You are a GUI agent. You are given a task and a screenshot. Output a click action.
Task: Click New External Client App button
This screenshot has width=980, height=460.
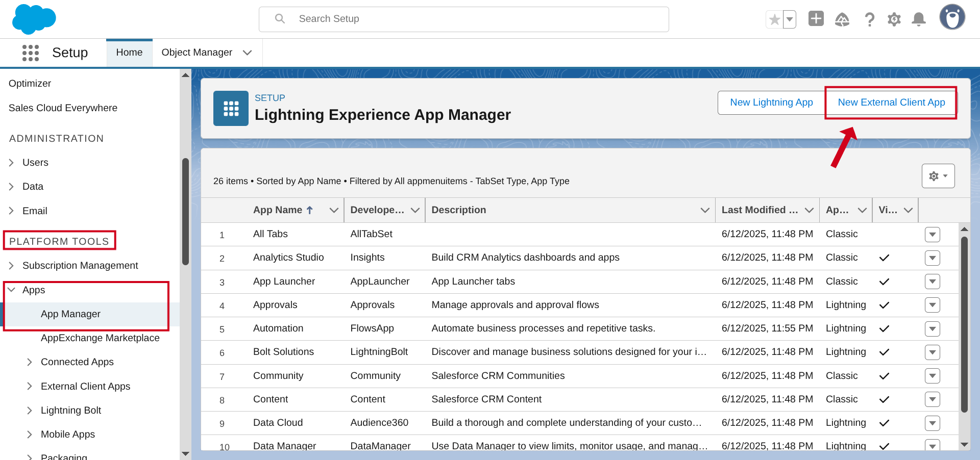coord(891,103)
